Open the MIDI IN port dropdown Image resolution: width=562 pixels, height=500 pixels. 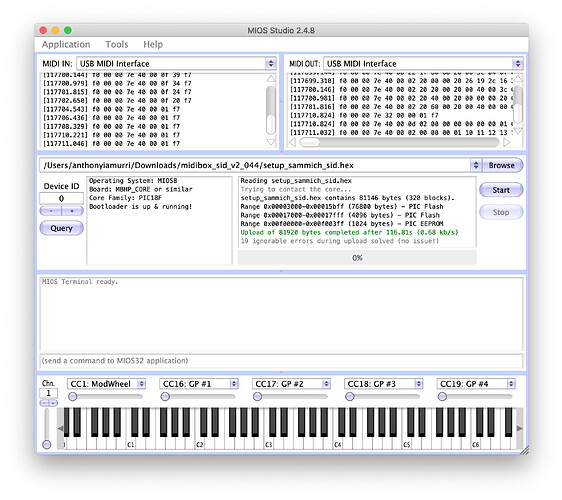[177, 63]
